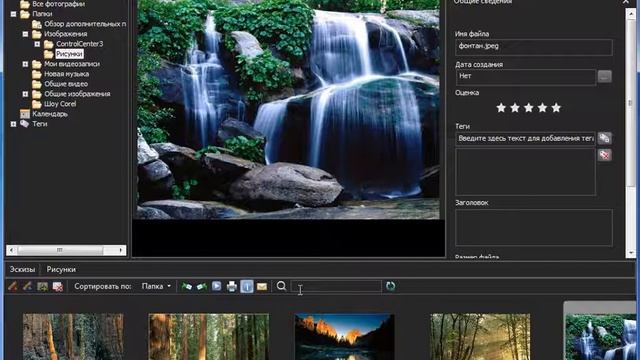Click the search text field in toolbar

coord(336,286)
